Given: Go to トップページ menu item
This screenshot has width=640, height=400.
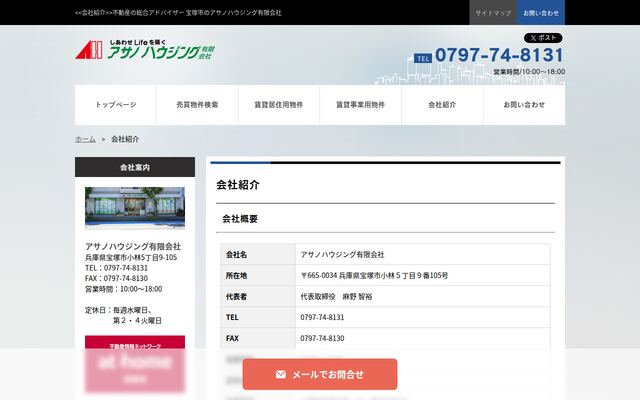Looking at the screenshot, I should tap(116, 104).
